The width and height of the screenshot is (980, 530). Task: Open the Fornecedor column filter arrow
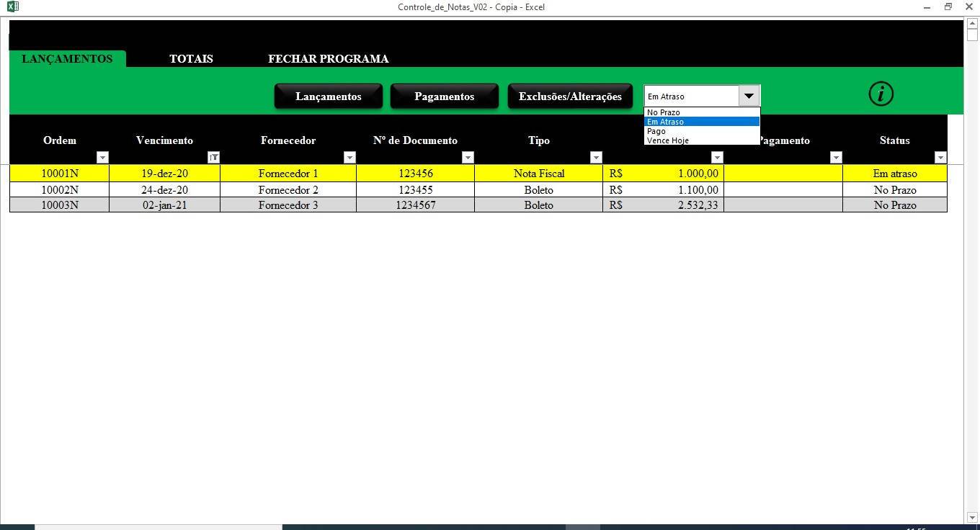point(349,157)
